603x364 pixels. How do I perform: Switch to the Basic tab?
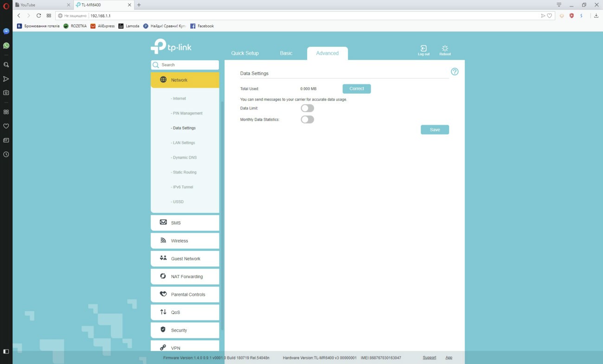point(286,53)
